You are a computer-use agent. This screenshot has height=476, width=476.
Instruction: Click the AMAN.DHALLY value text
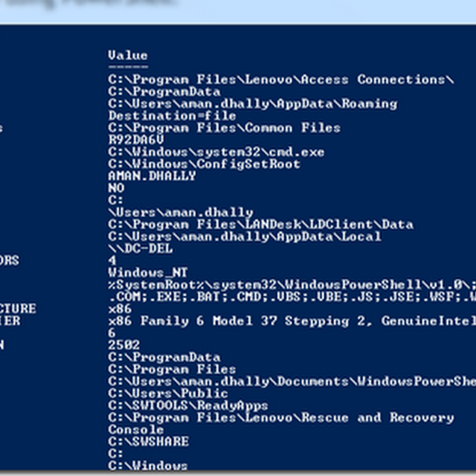tap(152, 176)
